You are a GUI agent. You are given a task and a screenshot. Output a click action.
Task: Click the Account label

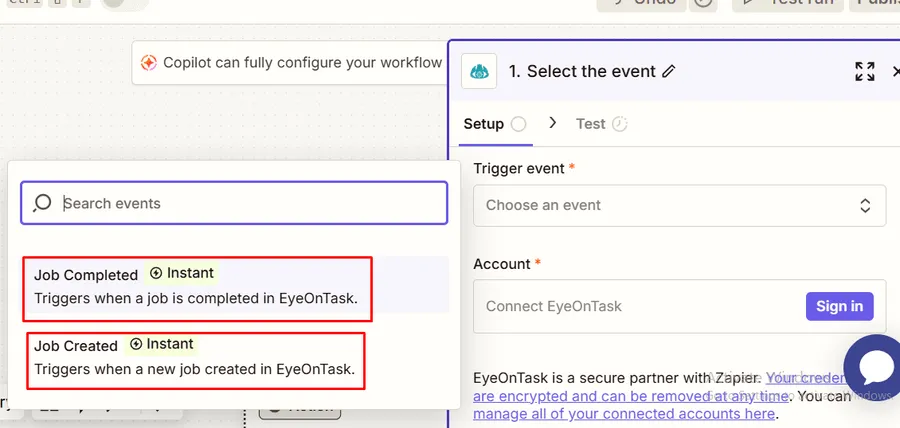(x=502, y=264)
